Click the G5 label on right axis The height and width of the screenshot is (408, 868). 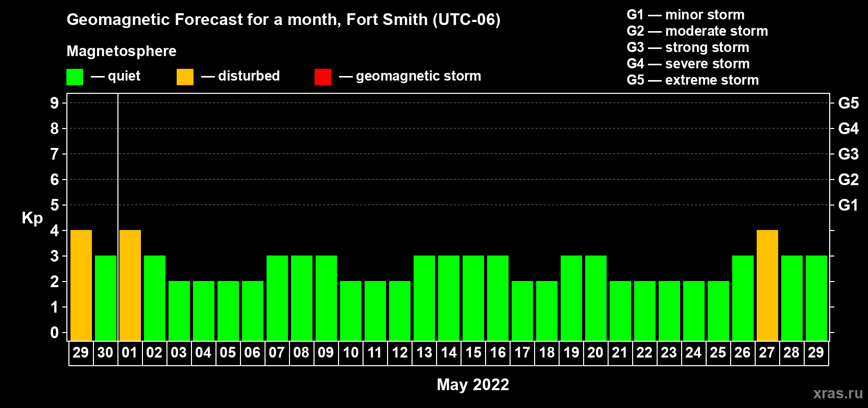click(848, 103)
